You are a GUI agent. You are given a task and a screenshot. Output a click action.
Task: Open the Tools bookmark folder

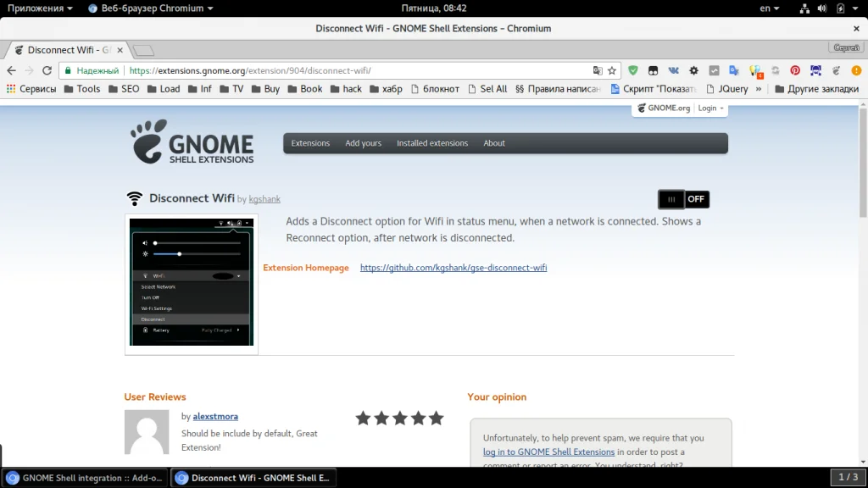coord(82,88)
